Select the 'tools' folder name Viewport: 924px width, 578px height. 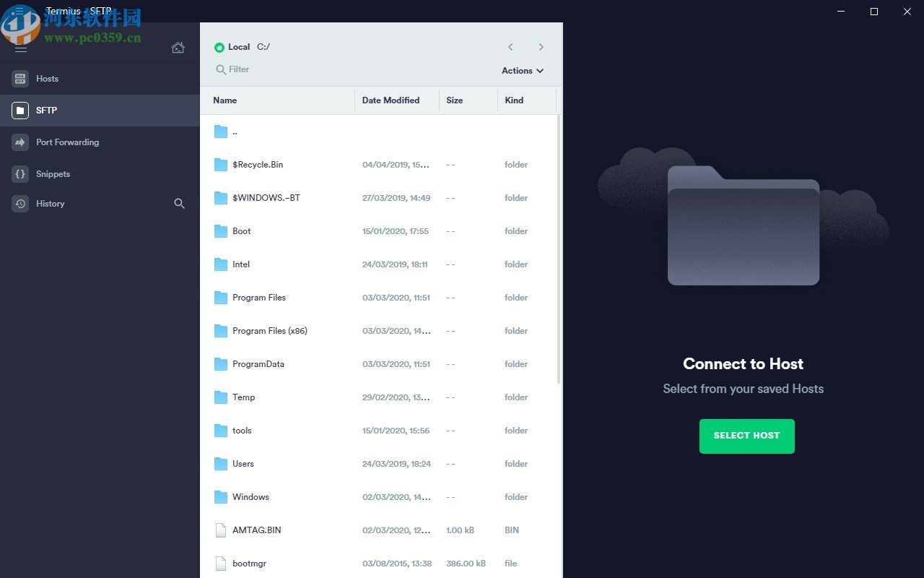242,431
